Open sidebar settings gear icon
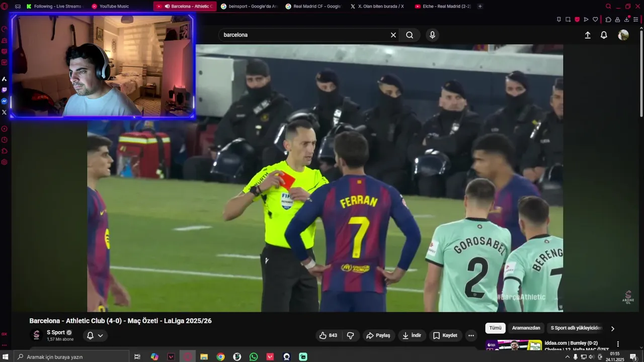The width and height of the screenshot is (644, 362). pos(5,162)
